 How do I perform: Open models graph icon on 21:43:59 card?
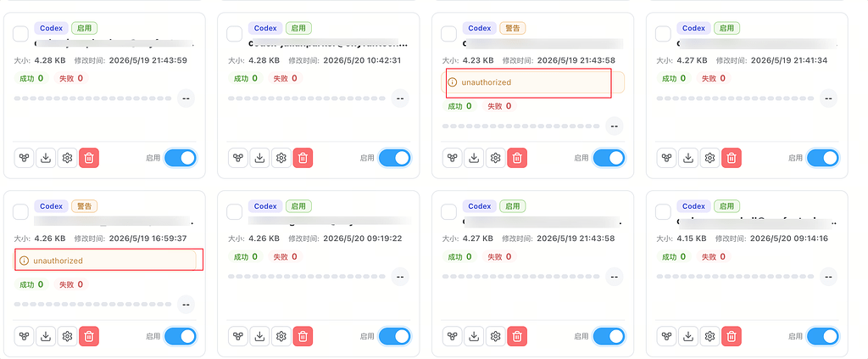(24, 158)
